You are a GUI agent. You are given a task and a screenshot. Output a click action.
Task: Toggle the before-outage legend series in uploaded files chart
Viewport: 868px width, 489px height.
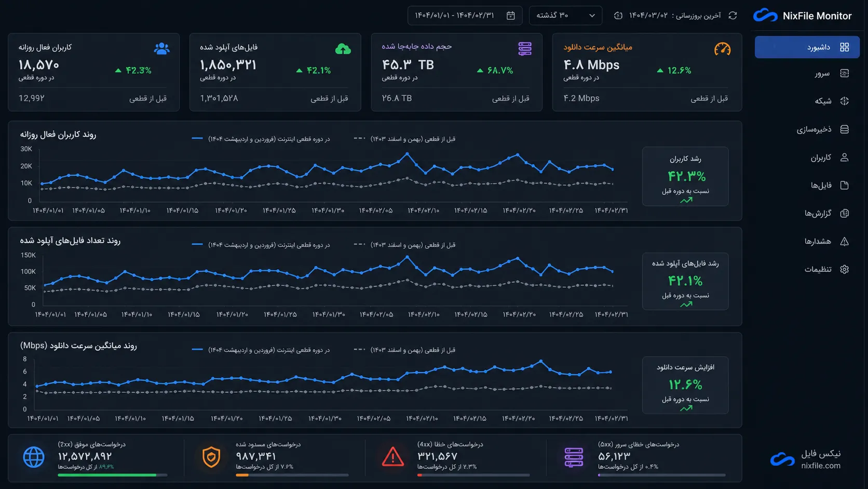tap(404, 245)
